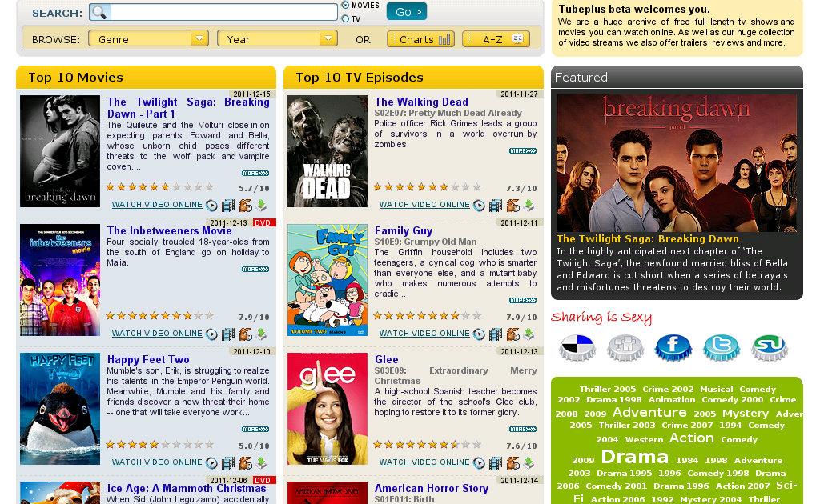Screen dimensions: 820x504
Task: Open the Year browse dropdown
Action: pyautogui.click(x=277, y=39)
